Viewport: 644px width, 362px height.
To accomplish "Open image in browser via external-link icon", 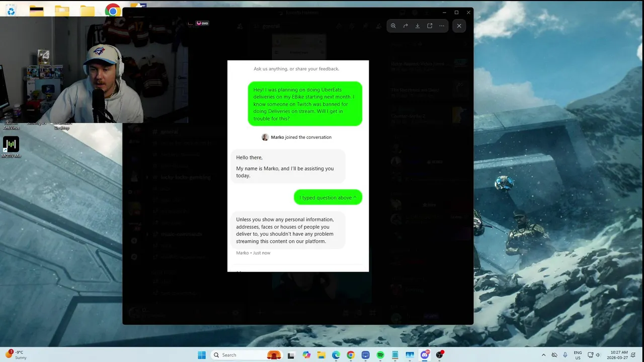I will [430, 26].
